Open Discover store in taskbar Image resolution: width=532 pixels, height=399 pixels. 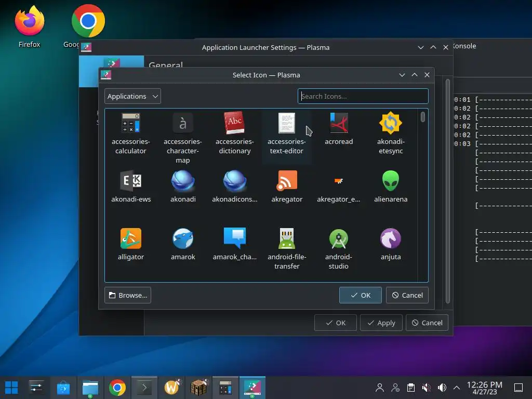click(x=63, y=388)
